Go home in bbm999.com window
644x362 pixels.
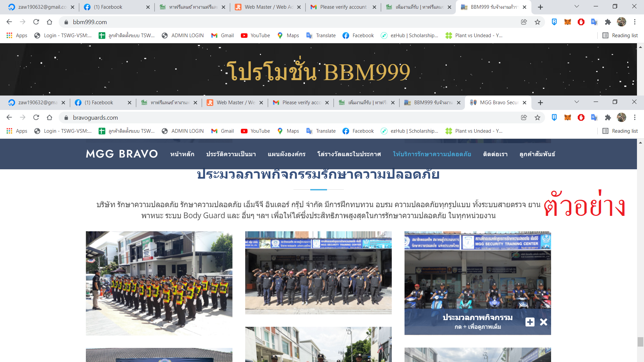pos(49,22)
